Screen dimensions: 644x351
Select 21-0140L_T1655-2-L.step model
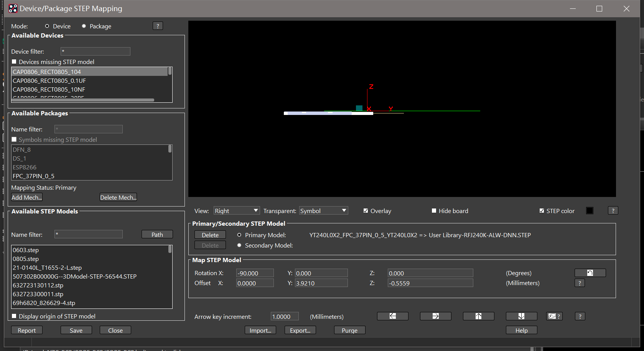click(90, 267)
